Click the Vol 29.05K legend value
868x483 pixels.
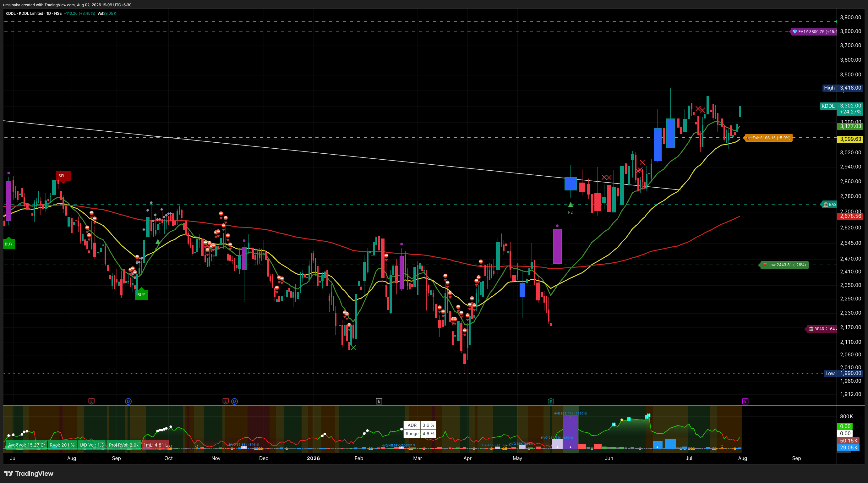[107, 14]
